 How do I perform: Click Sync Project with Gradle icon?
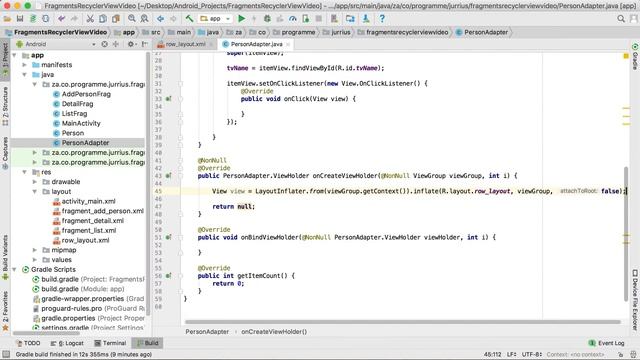33,19
